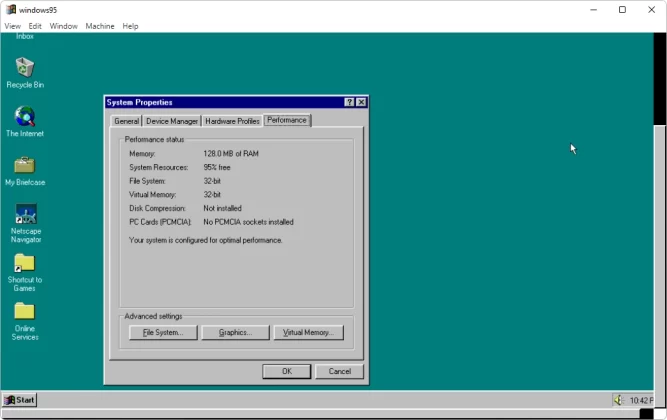Switch to the Hardware Profiles tab

(232, 121)
